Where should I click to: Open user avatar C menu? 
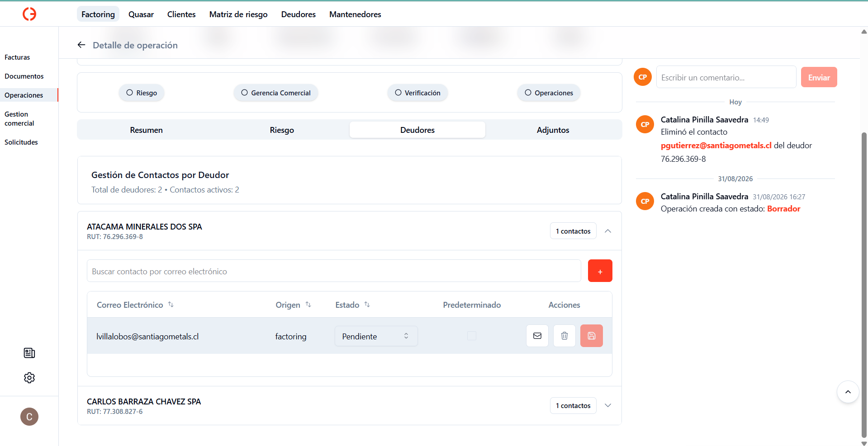(29, 417)
